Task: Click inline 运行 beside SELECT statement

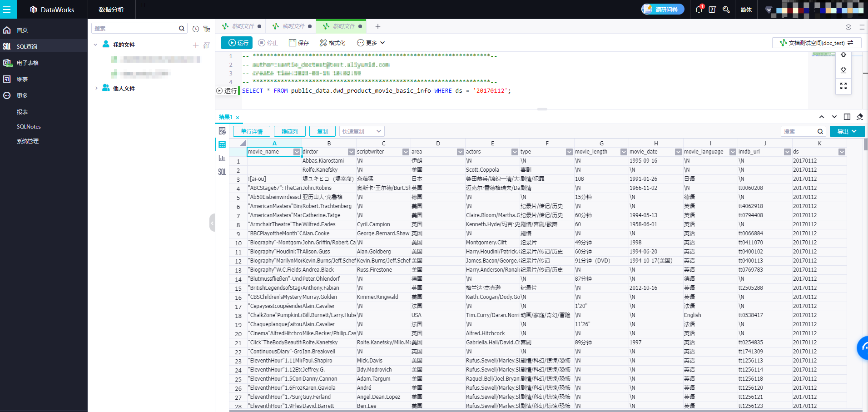Action: click(227, 91)
